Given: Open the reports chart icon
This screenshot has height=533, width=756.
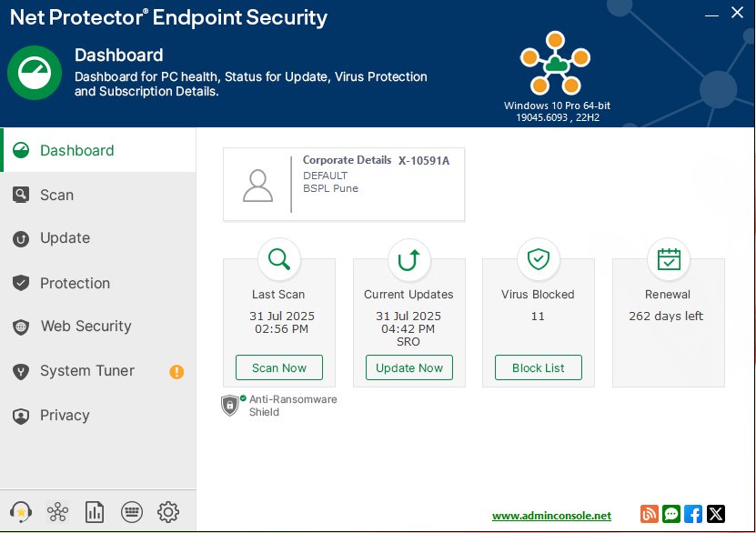Looking at the screenshot, I should (95, 512).
